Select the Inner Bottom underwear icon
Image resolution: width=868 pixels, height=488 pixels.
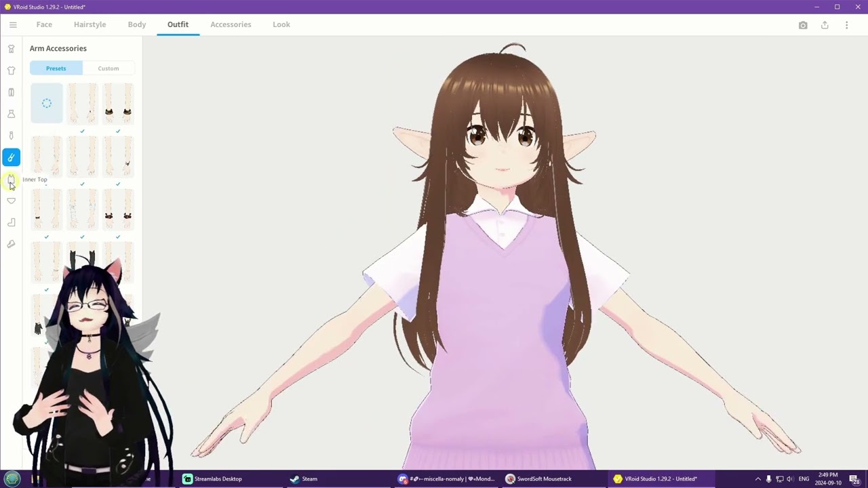[x=11, y=201]
